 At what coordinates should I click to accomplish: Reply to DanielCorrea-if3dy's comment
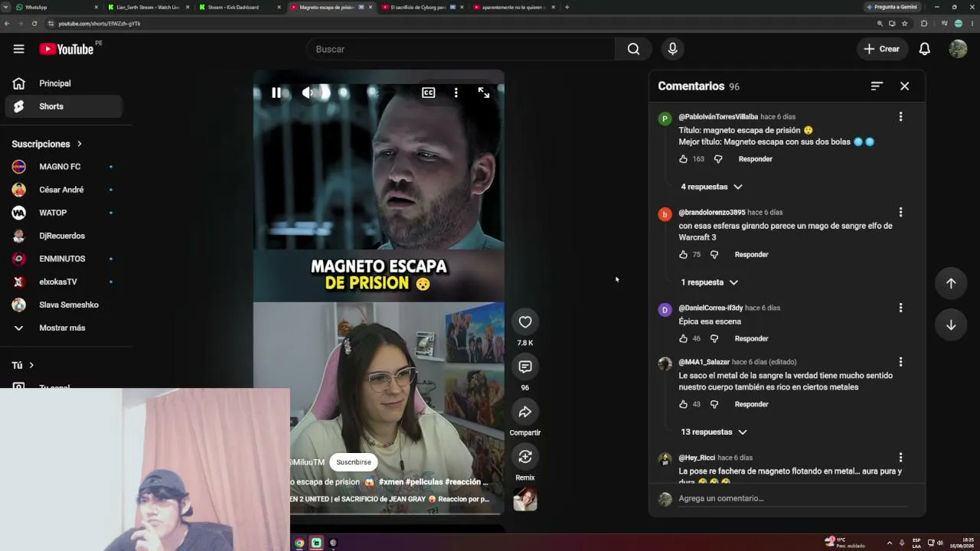751,339
